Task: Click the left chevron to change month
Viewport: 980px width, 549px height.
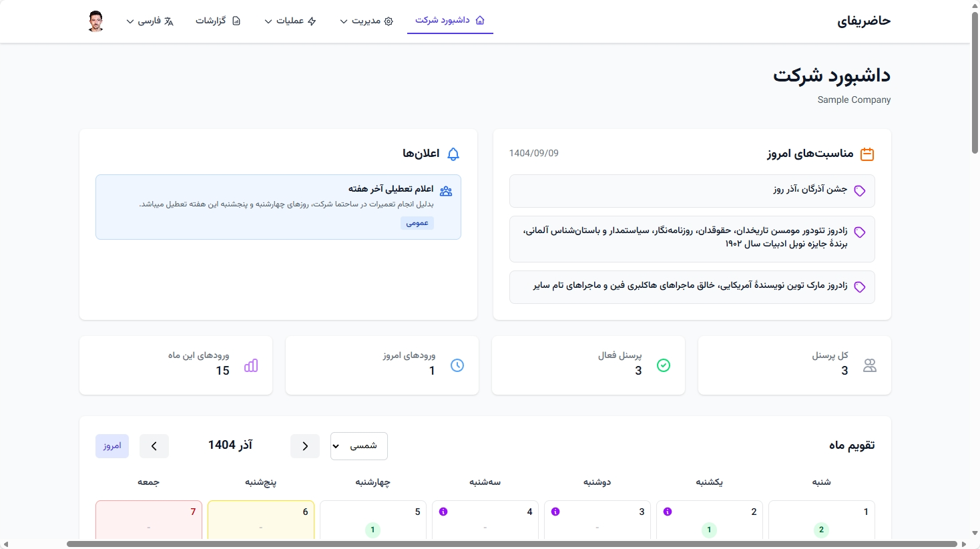Action: coord(154,445)
